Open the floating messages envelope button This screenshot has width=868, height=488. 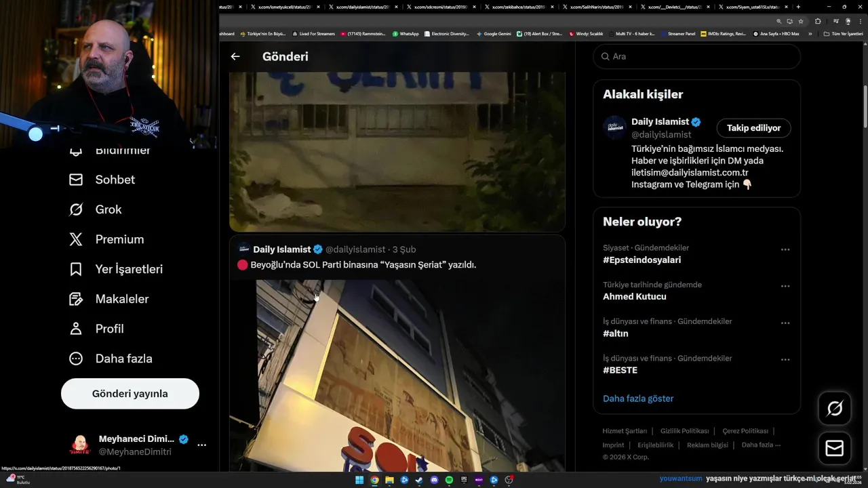(835, 448)
